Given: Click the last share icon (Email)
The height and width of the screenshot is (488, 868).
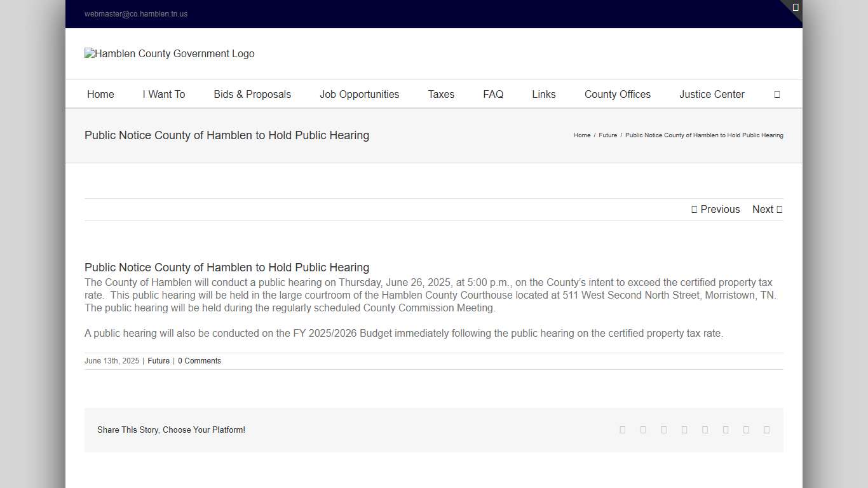Looking at the screenshot, I should point(767,430).
